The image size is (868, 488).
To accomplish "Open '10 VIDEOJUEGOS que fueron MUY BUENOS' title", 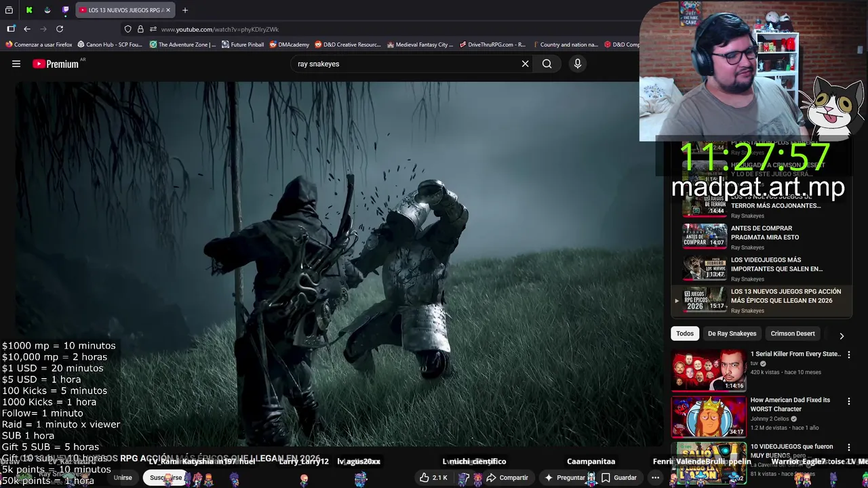I will 791,451.
